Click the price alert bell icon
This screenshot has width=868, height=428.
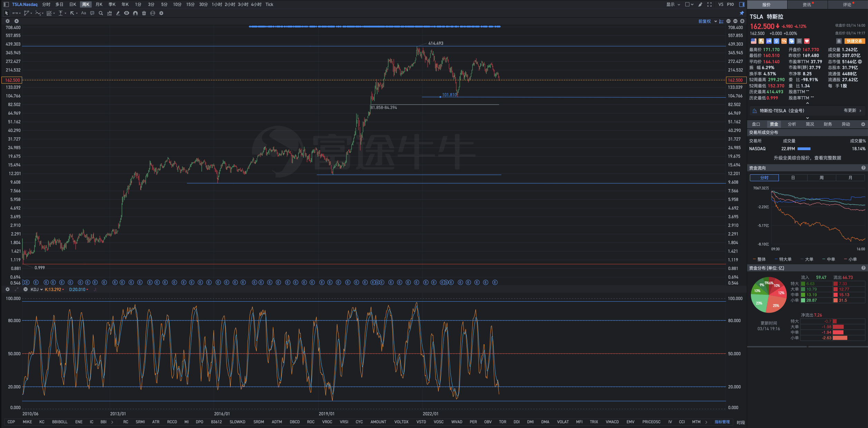839,41
